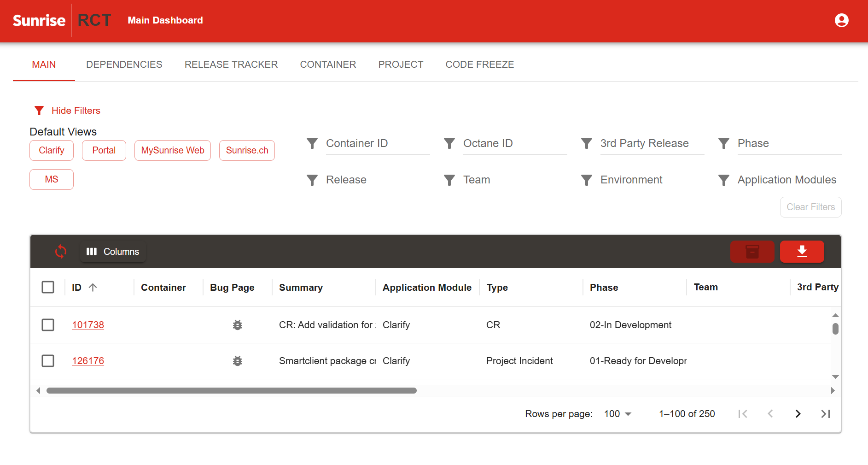Sort by the Phase column header
The width and height of the screenshot is (868, 465).
pyautogui.click(x=604, y=288)
